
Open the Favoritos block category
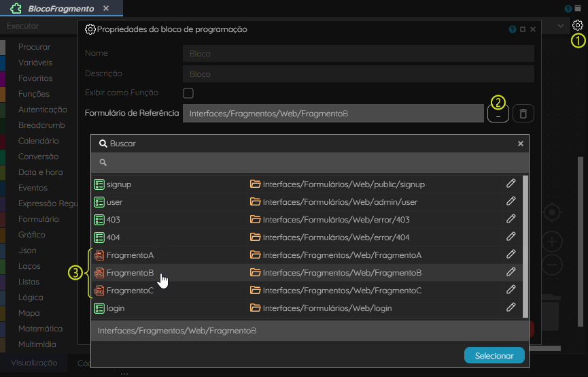(35, 78)
